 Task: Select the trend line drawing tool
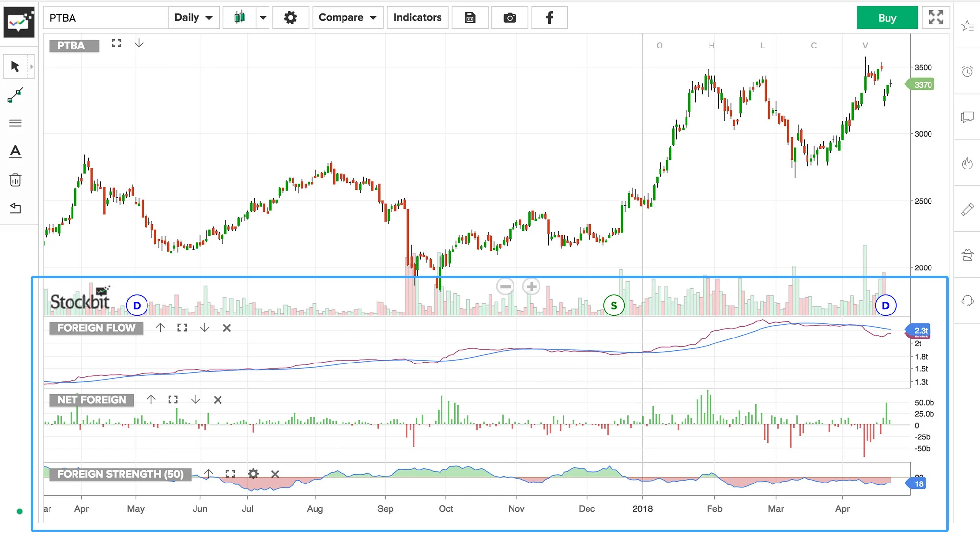15,95
